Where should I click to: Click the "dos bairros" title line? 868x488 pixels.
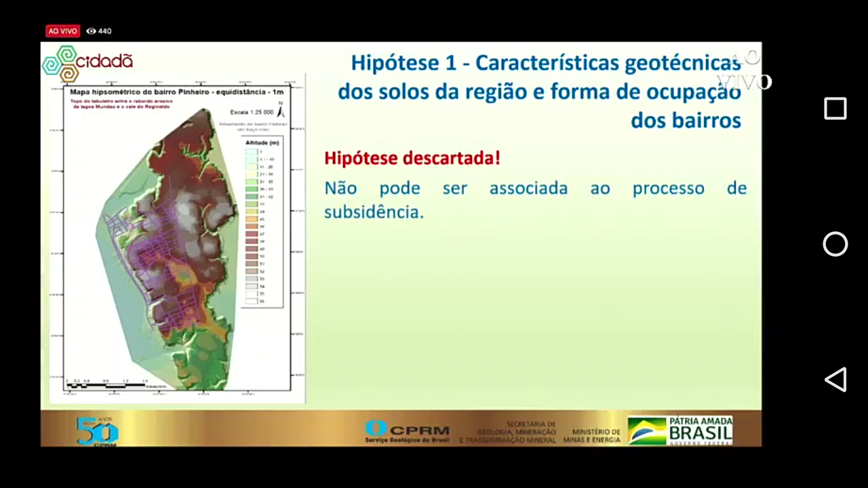click(x=686, y=120)
